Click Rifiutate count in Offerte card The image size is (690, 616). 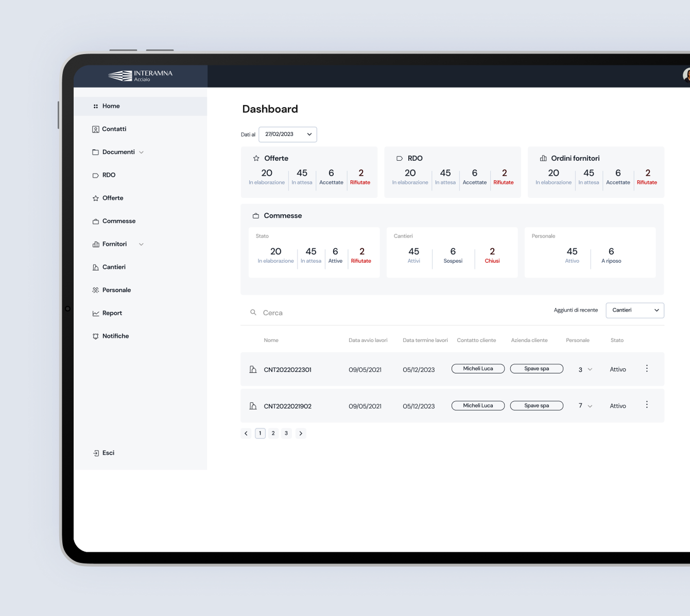pos(360,177)
